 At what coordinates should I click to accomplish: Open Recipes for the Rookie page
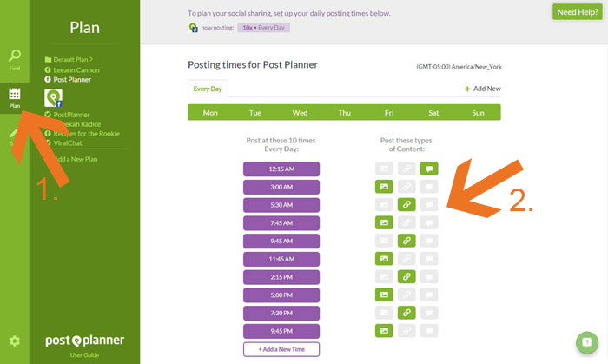83,134
